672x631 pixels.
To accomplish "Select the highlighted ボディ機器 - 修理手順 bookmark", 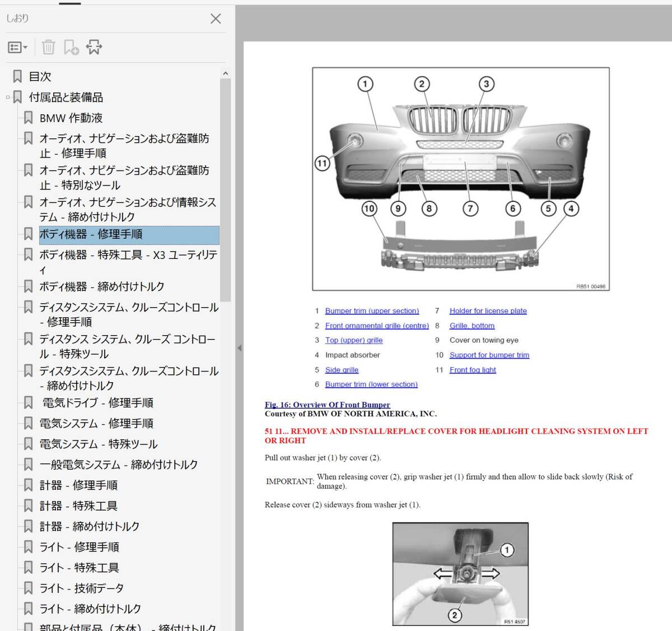I will click(x=129, y=235).
